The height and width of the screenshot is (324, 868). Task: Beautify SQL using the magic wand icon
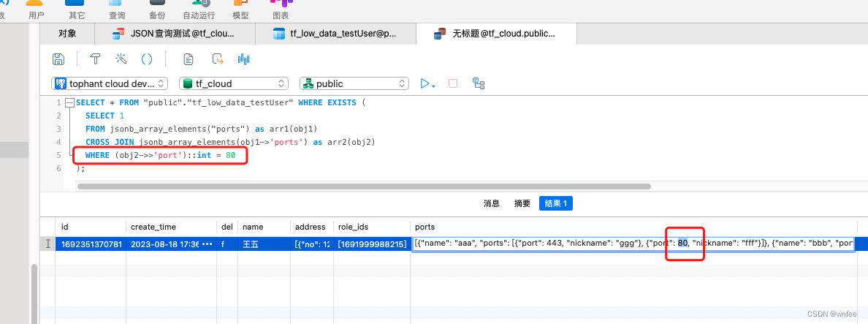click(121, 59)
